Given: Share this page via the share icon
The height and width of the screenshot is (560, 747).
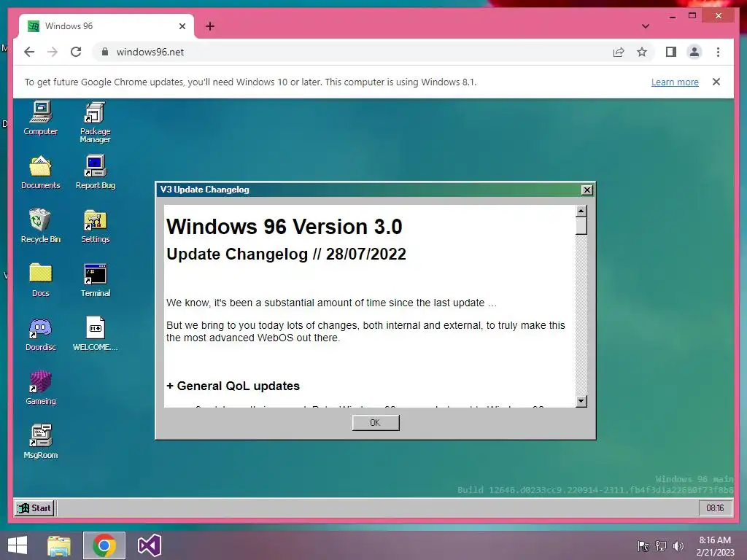Looking at the screenshot, I should 619,52.
